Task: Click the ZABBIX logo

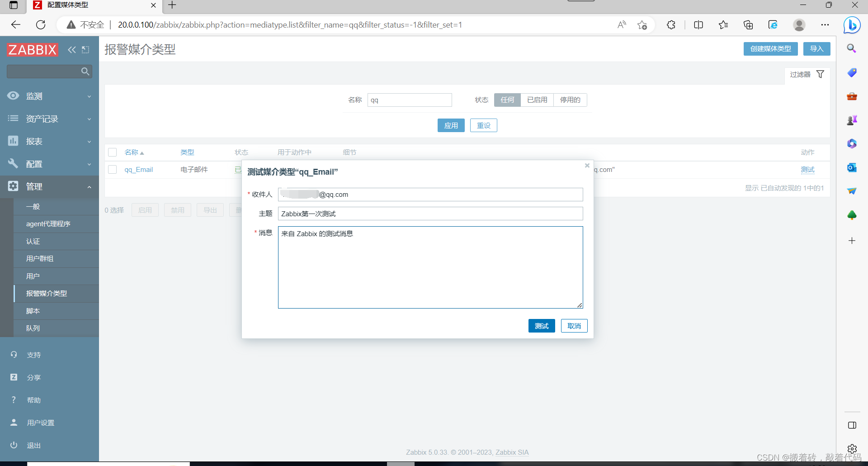Action: coord(33,50)
